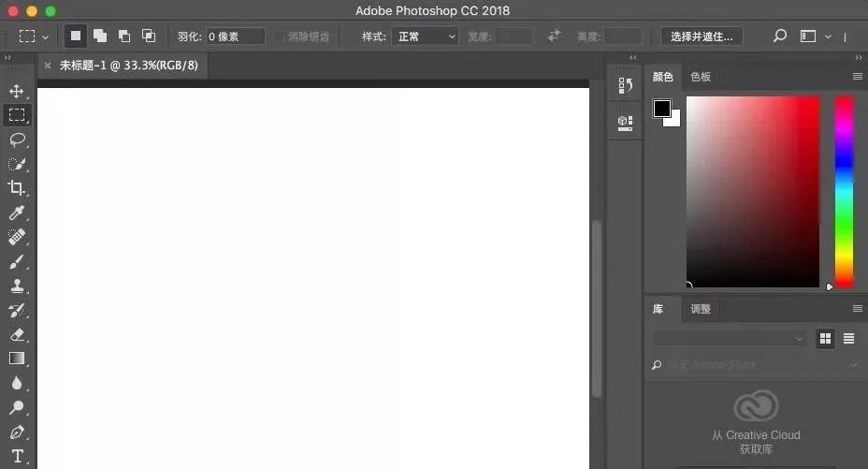Viewport: 868px width, 469px height.
Task: Select the Crop tool
Action: click(17, 188)
